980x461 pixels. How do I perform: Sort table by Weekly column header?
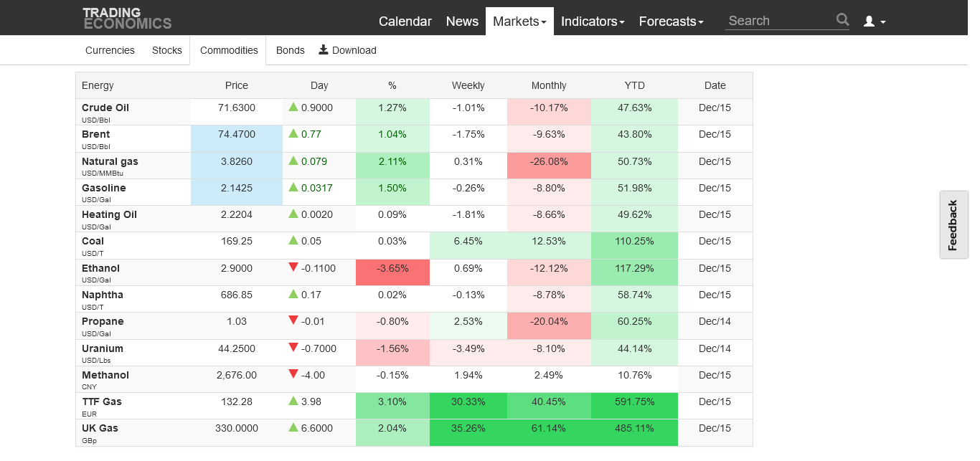click(468, 85)
